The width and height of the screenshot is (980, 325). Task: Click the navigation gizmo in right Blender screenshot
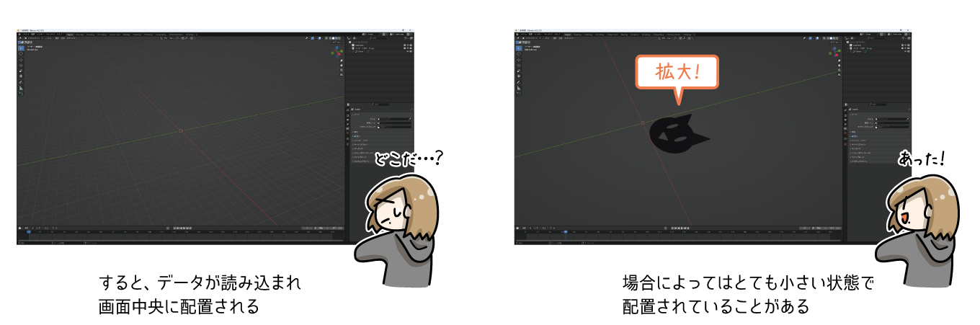837,52
